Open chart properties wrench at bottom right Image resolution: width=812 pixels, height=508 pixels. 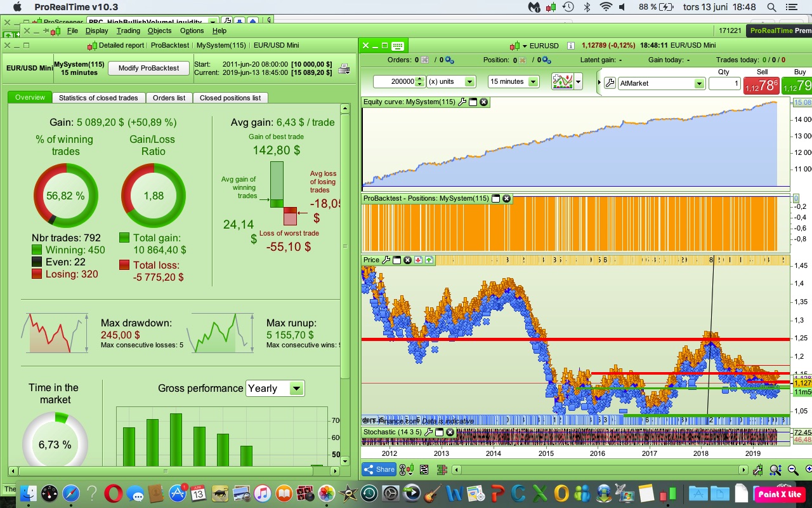tap(758, 470)
